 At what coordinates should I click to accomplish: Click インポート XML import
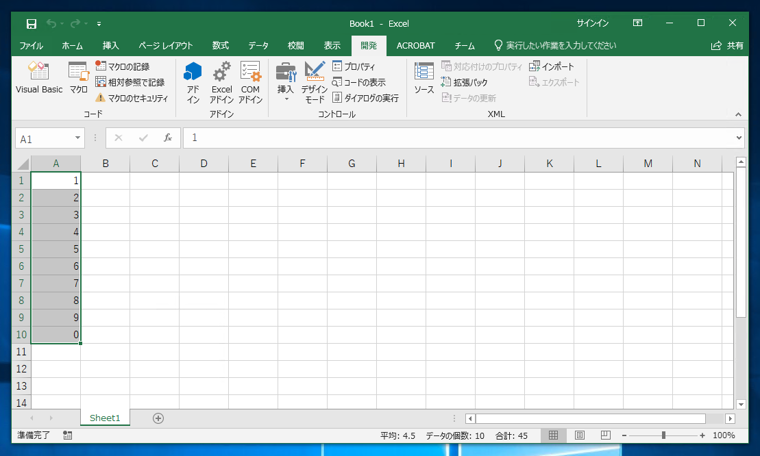tap(552, 66)
